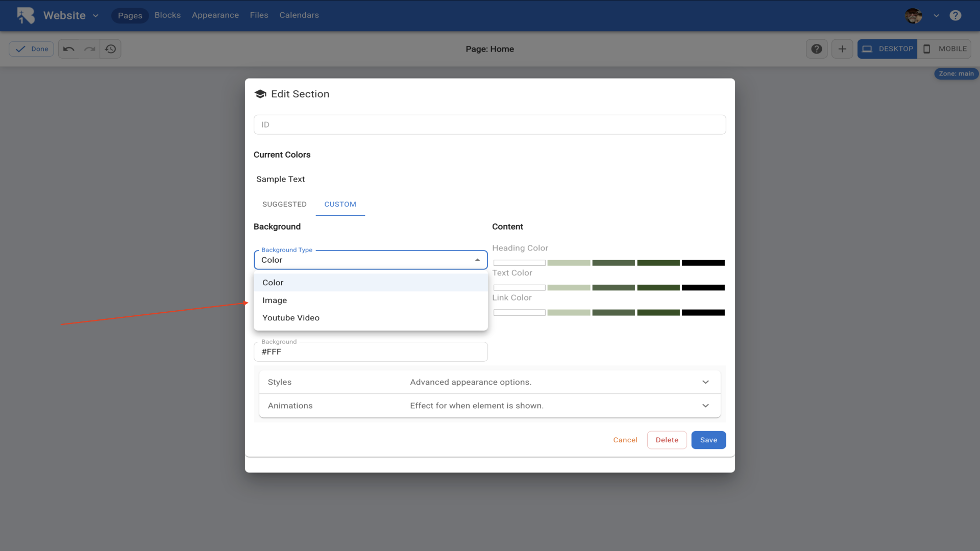
Task: Pick black Heading Color swatch
Action: point(703,263)
